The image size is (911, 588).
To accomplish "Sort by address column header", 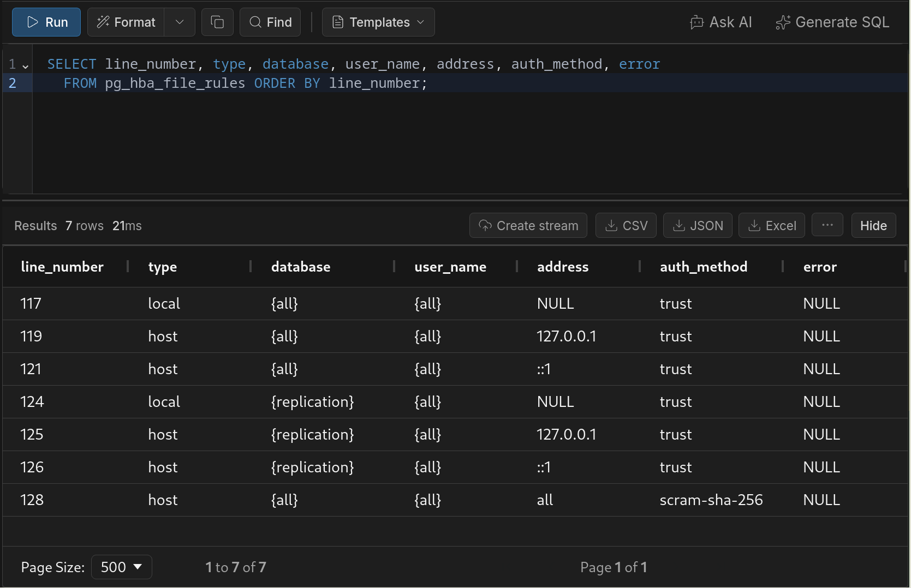I will click(563, 267).
